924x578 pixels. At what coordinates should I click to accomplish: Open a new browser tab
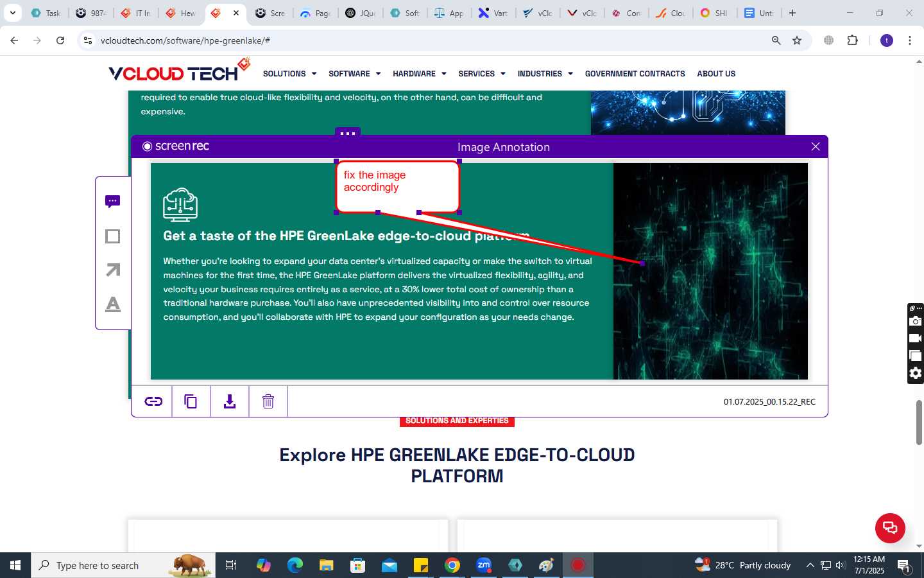(x=792, y=13)
